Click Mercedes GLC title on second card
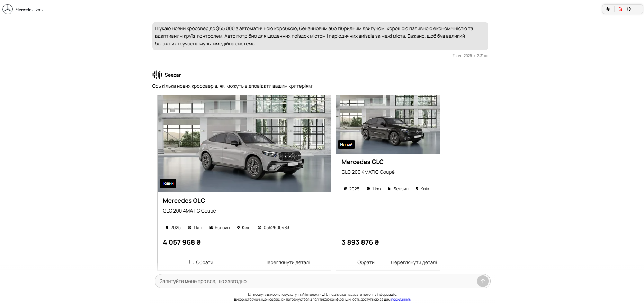Viewport: 644px width, 303px height. click(x=363, y=162)
